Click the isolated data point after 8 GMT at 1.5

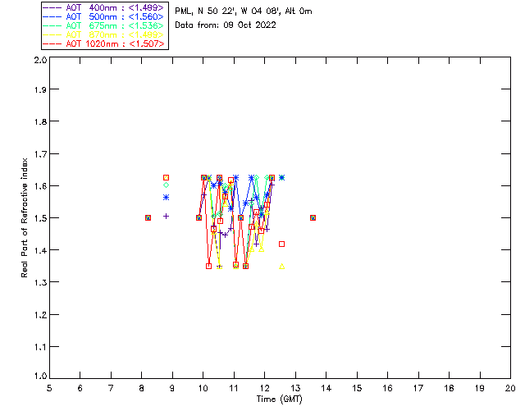coord(148,217)
